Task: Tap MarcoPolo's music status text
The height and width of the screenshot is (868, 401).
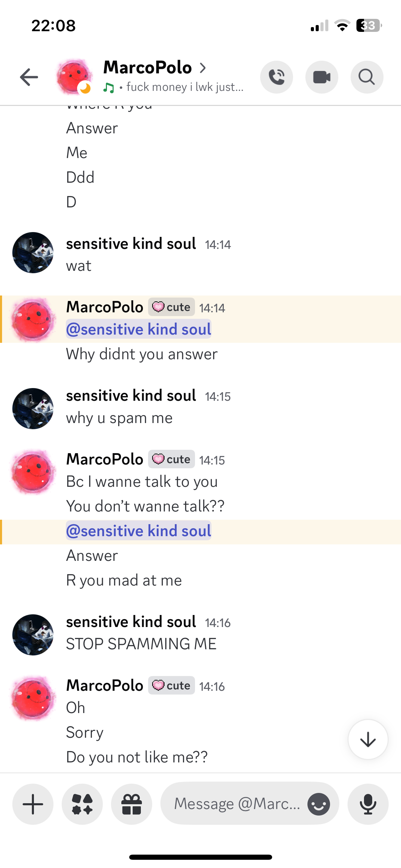Action: pyautogui.click(x=185, y=87)
